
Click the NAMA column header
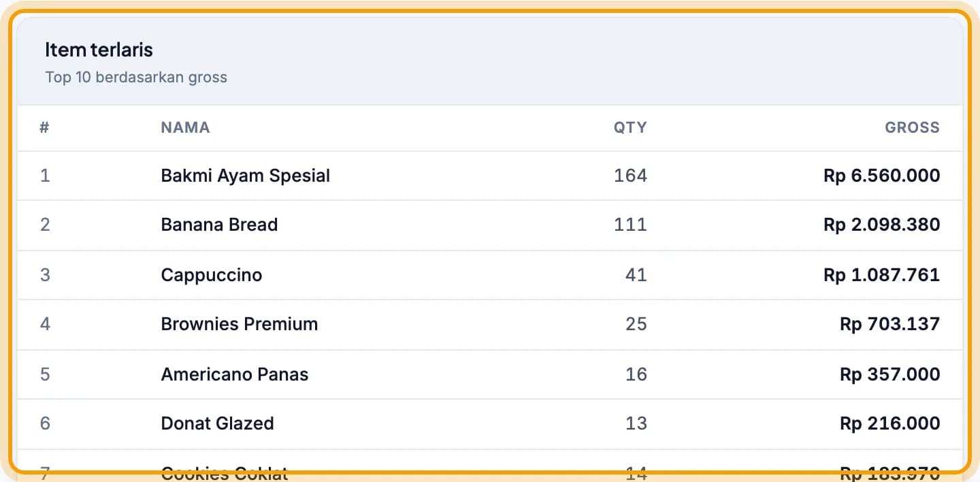tap(185, 127)
